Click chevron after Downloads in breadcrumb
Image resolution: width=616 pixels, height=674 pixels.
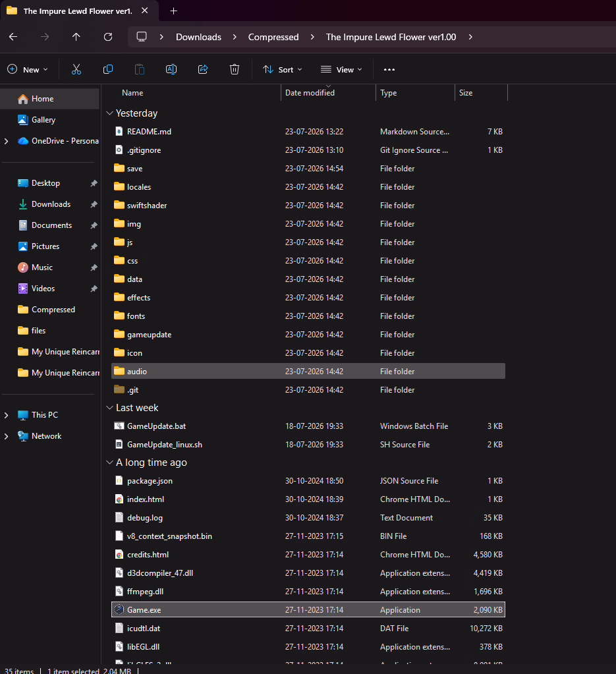pyautogui.click(x=235, y=37)
